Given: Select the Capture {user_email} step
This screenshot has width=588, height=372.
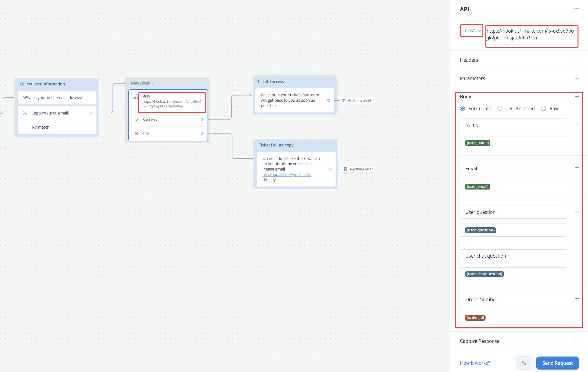Looking at the screenshot, I should 57,113.
